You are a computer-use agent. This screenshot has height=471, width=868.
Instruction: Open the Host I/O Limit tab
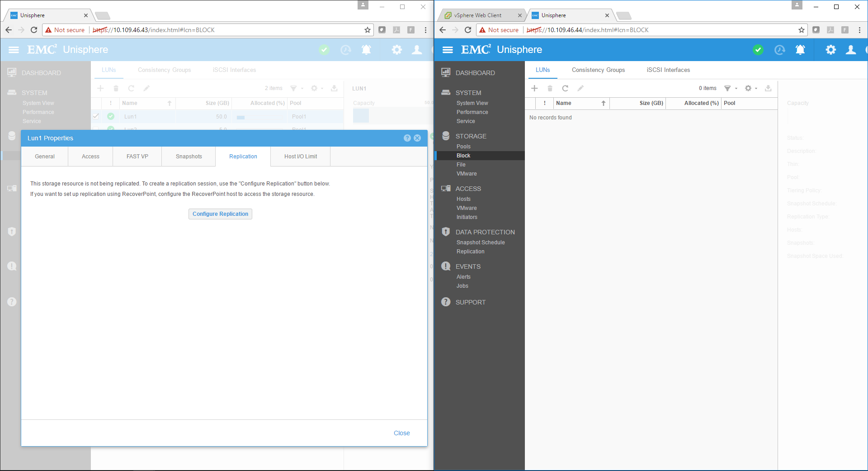point(300,157)
